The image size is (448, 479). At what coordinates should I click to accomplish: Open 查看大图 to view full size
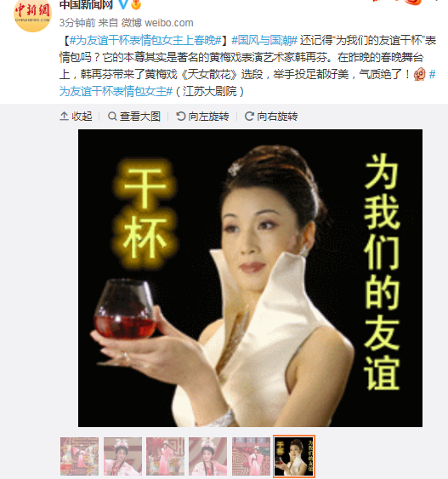pos(134,117)
